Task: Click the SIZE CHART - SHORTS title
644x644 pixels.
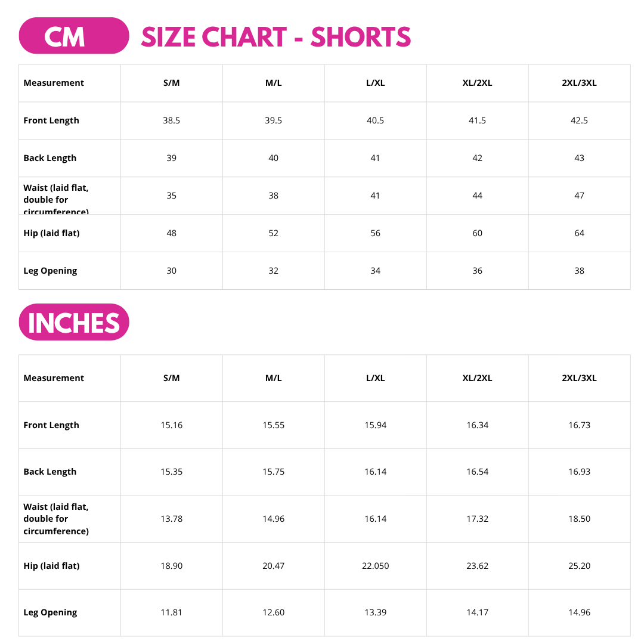Action: tap(276, 37)
